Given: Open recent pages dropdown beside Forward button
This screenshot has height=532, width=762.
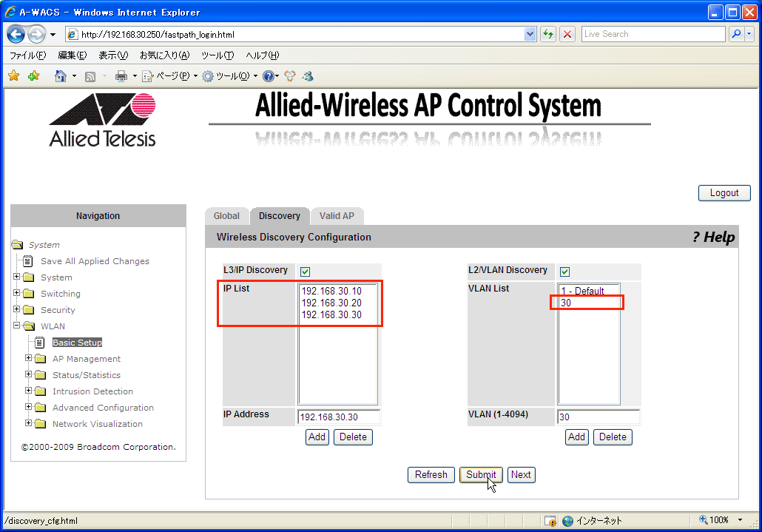Looking at the screenshot, I should (x=53, y=35).
